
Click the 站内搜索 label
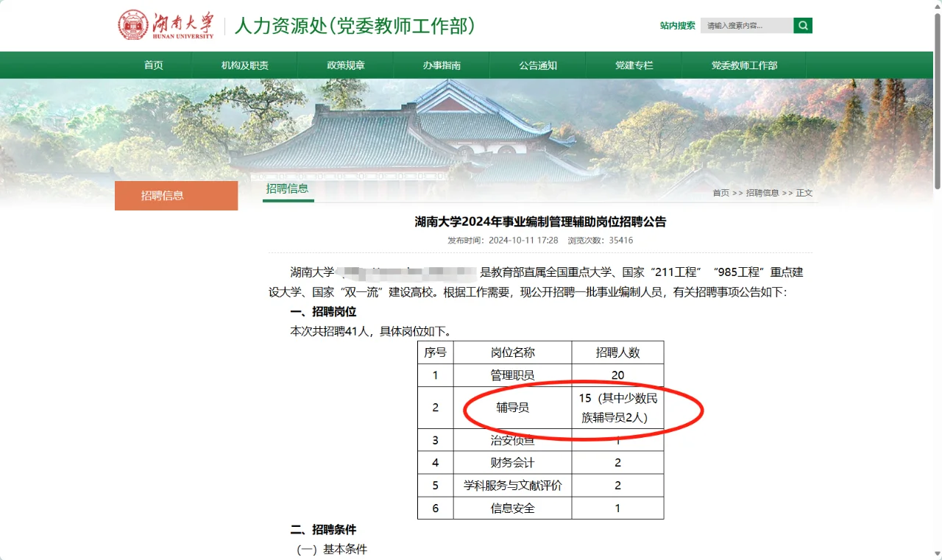677,26
